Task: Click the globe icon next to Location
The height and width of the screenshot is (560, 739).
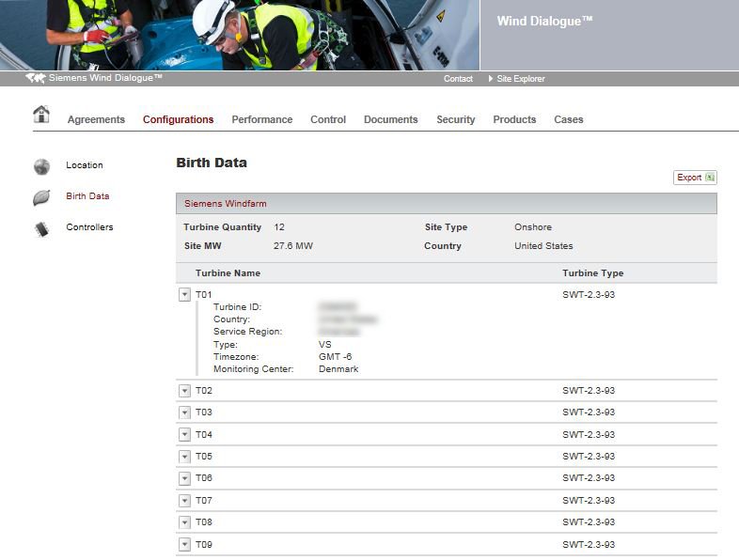Action: coord(42,166)
